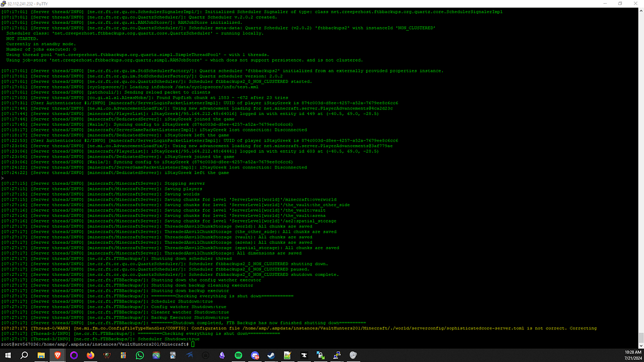
Task: Launch Brave browser from the taskbar
Action: (x=57, y=355)
